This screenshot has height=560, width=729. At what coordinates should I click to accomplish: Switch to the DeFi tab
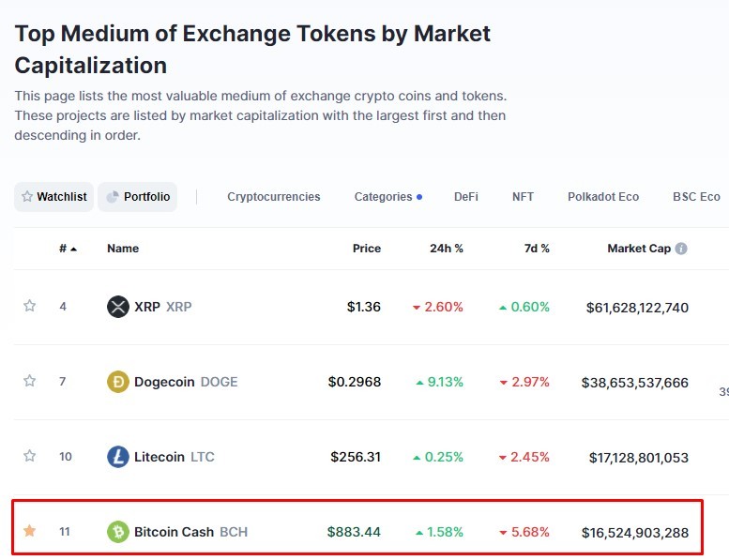pos(466,197)
